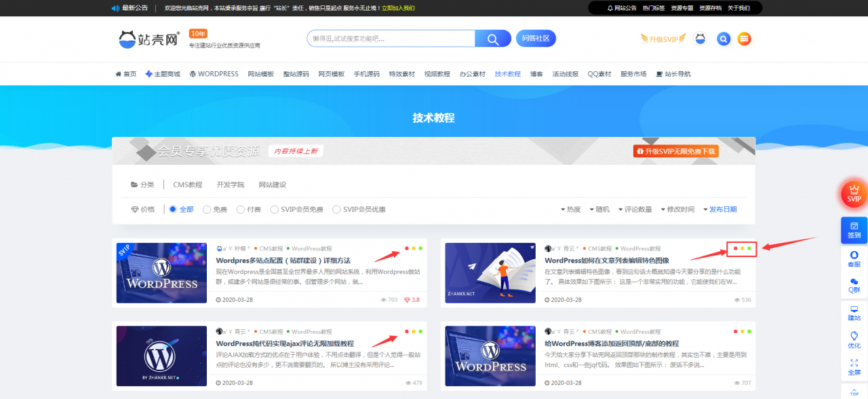868x399 pixels.
Task: Sort results by 发布日期
Action: [x=719, y=210]
